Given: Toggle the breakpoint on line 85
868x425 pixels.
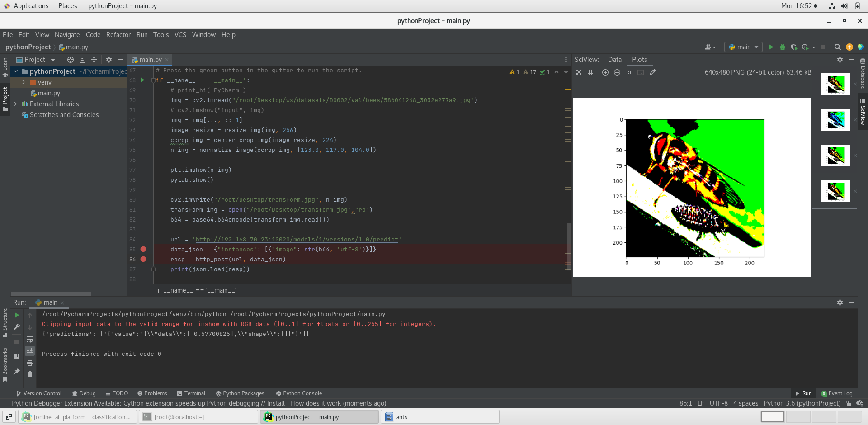Looking at the screenshot, I should point(144,249).
